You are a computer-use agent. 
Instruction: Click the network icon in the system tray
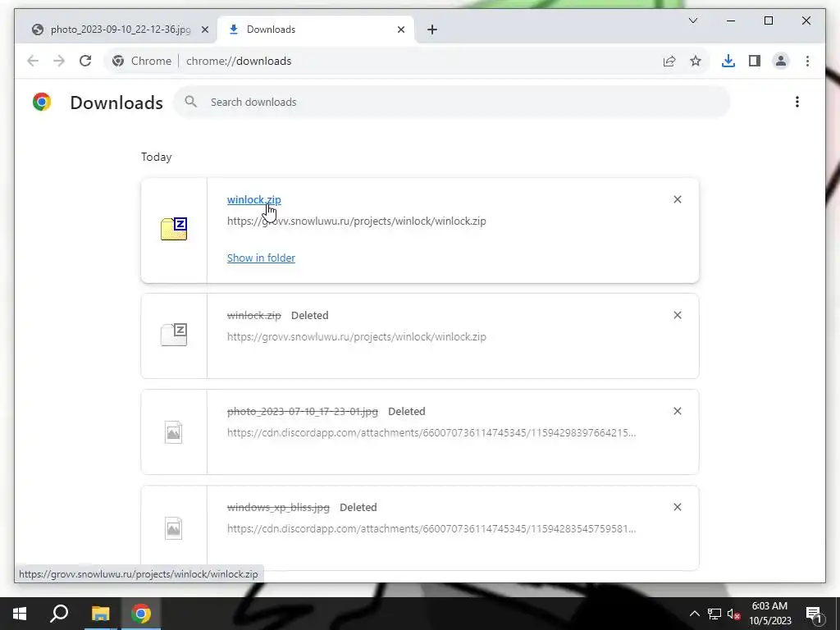pos(714,614)
